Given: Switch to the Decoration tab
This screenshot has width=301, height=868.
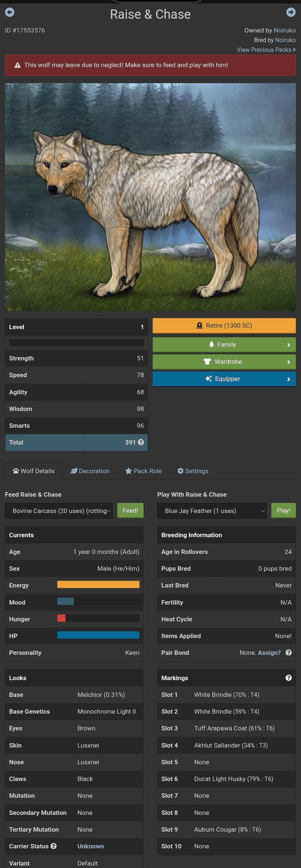Looking at the screenshot, I should [90, 471].
